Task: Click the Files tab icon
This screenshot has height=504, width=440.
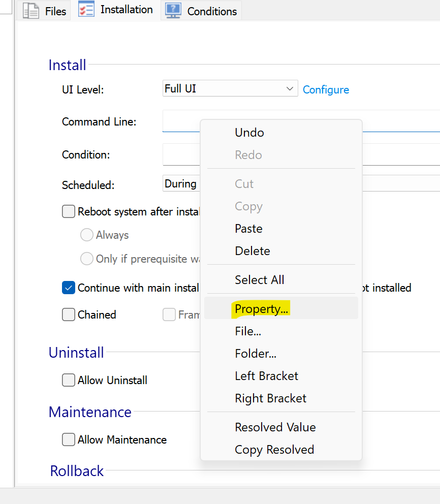Action: pos(31,11)
